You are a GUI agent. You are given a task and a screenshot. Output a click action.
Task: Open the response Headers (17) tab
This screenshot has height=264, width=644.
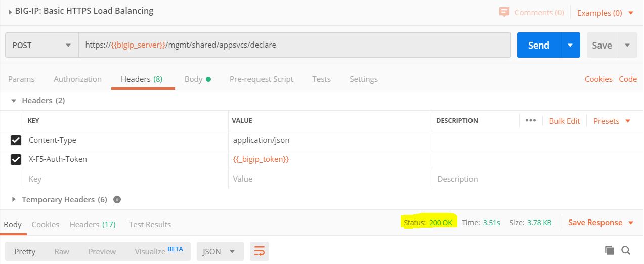click(x=93, y=224)
